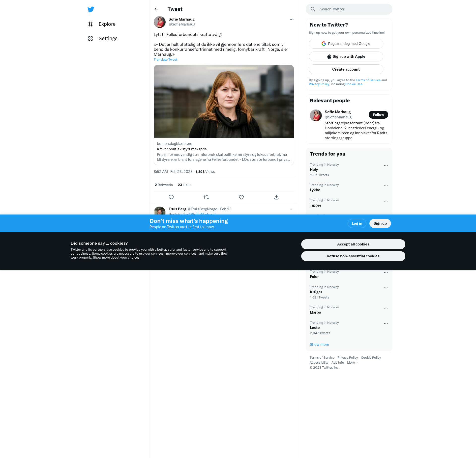
Task: Open the klæbo trending topic
Action: [x=315, y=312]
